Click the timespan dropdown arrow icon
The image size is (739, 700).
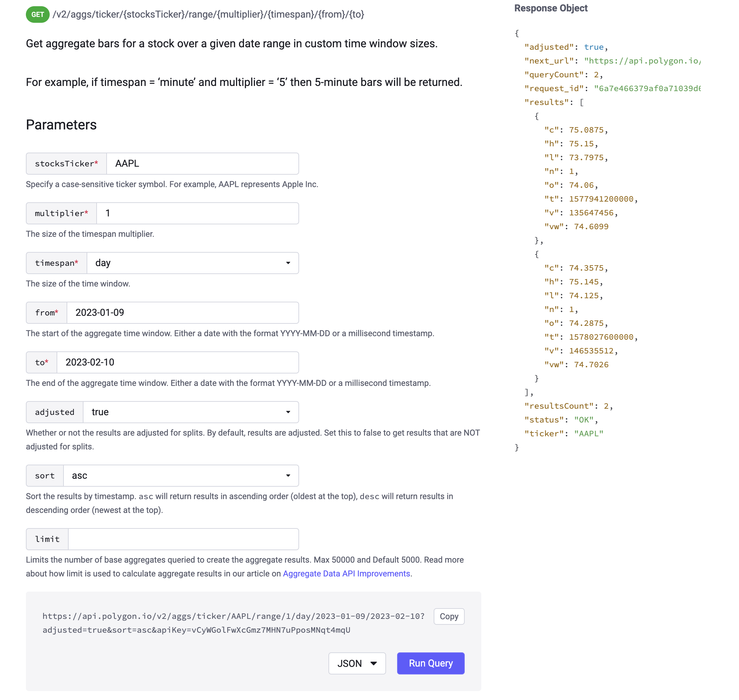click(x=288, y=263)
